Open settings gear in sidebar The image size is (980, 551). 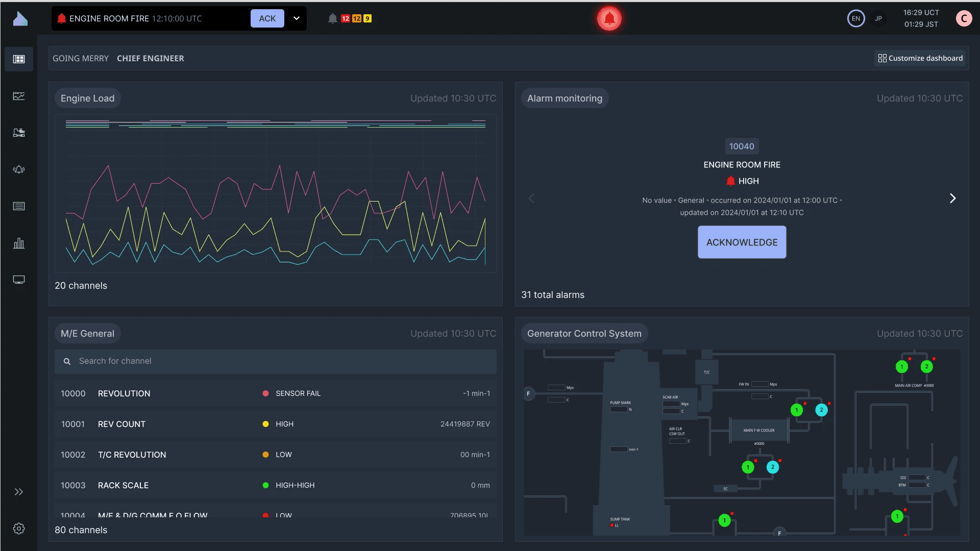(x=19, y=529)
